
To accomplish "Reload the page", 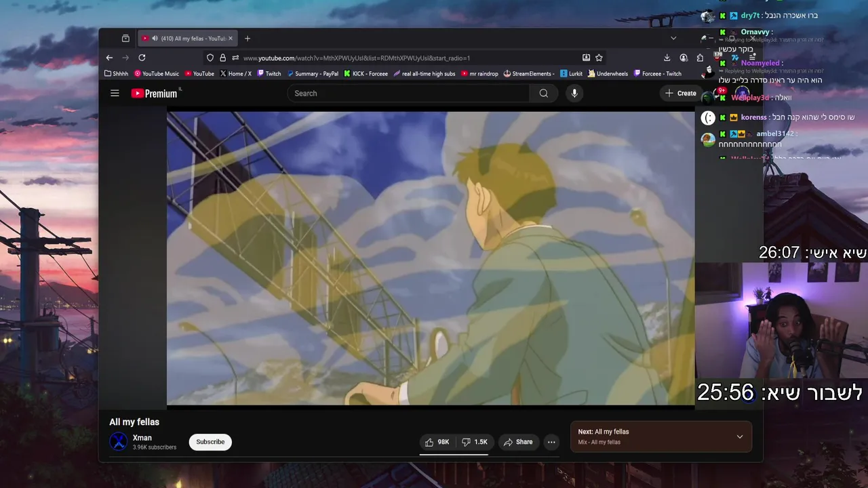I will pyautogui.click(x=142, y=58).
